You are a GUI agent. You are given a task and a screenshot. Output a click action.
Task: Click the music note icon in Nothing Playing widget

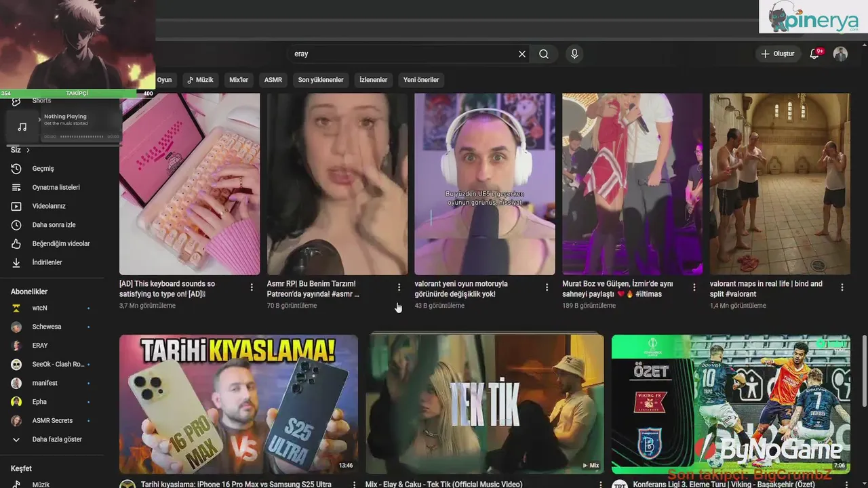point(22,127)
